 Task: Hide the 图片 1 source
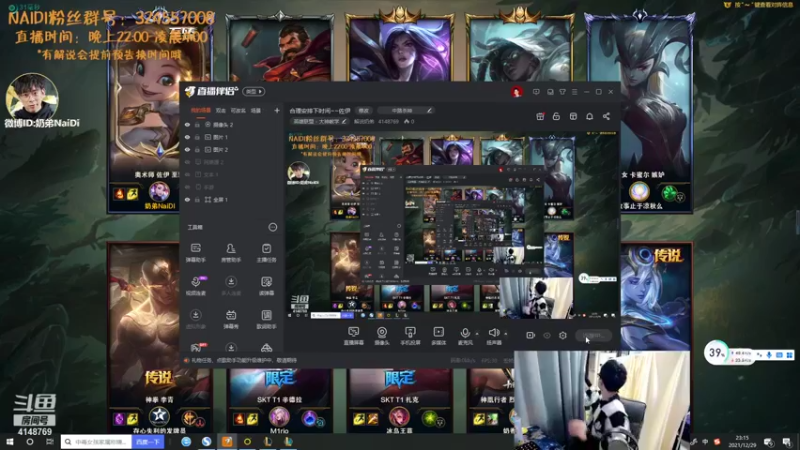[x=187, y=137]
